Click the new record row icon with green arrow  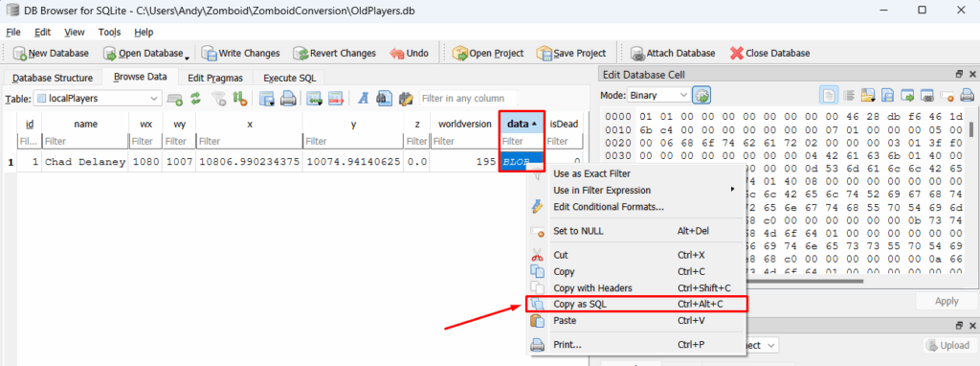(314, 99)
